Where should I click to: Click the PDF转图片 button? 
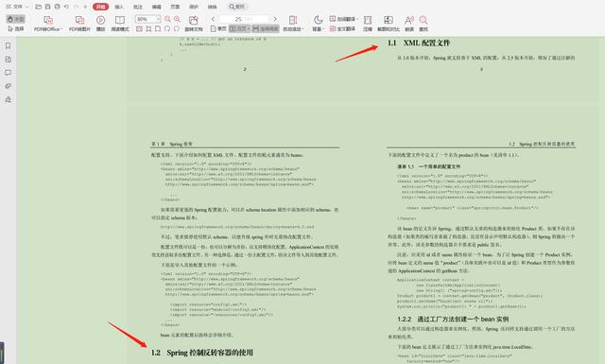[x=79, y=24]
